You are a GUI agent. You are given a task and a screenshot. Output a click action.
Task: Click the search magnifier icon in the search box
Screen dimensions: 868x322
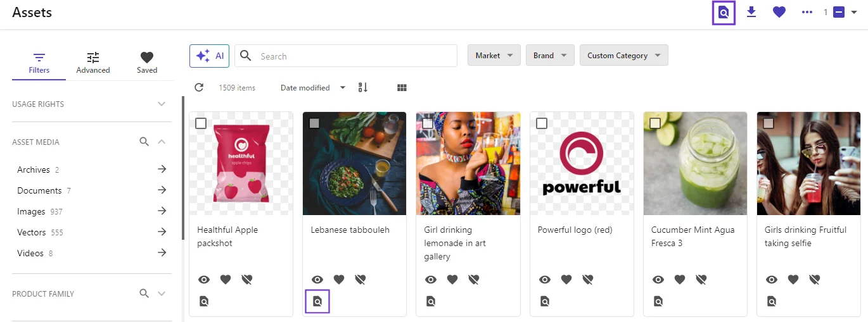point(246,56)
